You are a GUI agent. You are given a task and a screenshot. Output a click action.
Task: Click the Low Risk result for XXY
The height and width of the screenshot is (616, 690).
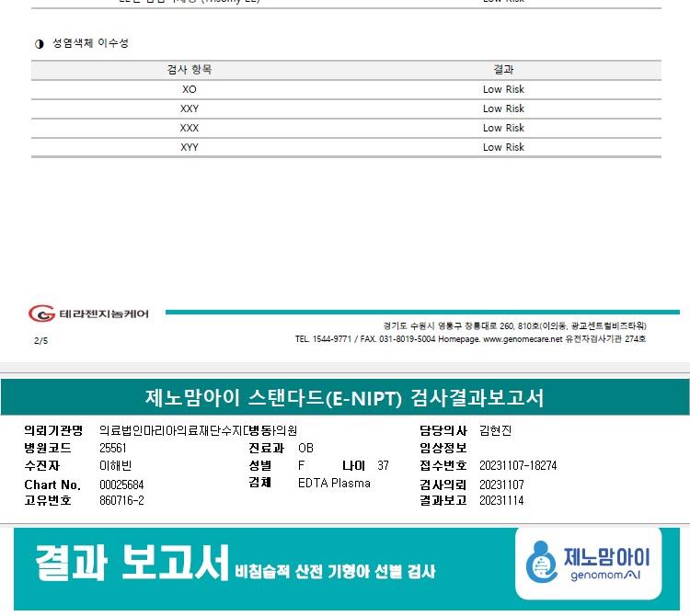(503, 108)
